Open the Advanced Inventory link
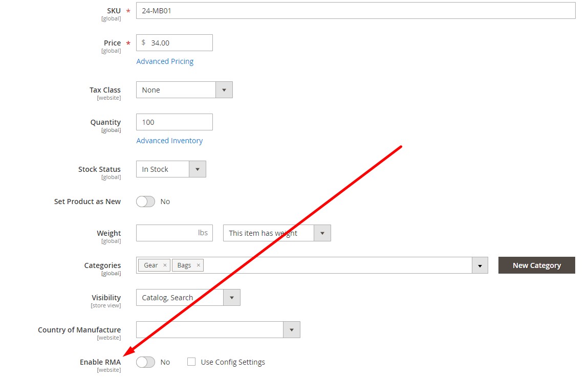 pyautogui.click(x=169, y=141)
